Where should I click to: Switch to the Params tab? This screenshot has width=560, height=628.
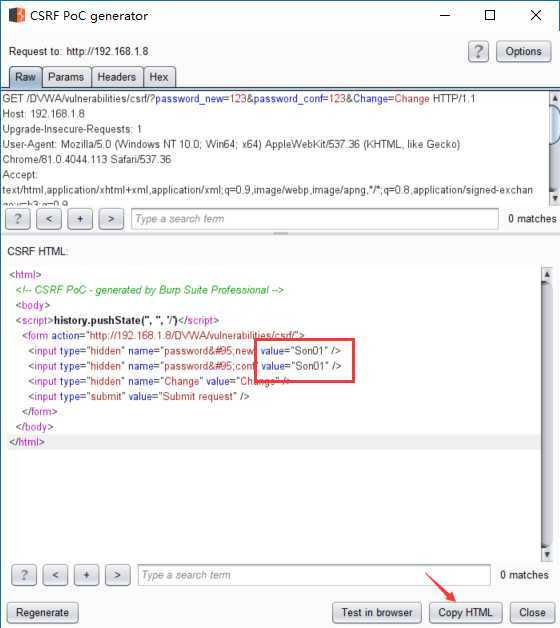[x=66, y=77]
